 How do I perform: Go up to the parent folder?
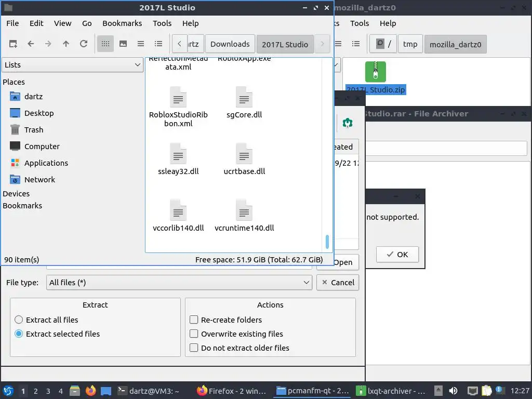(x=66, y=44)
